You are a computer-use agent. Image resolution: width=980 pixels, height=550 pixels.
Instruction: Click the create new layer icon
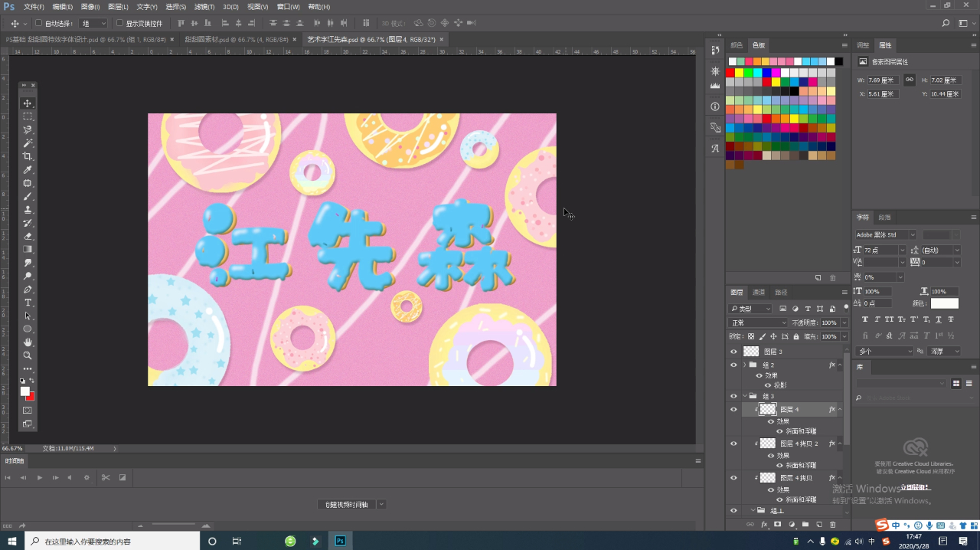(x=818, y=524)
